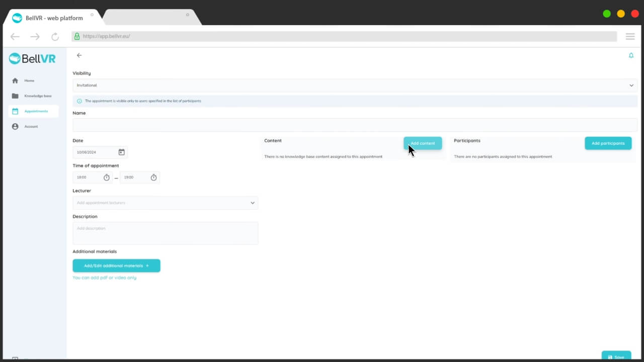Click the browser back arrow

tap(15, 36)
